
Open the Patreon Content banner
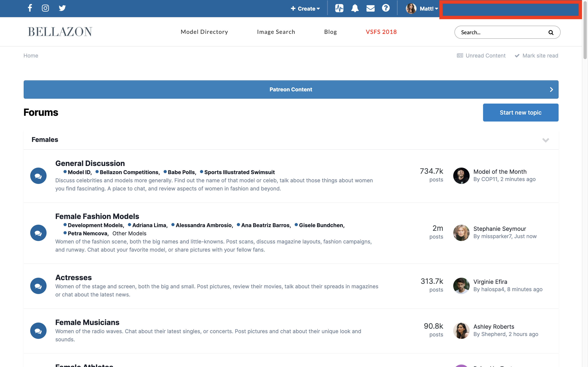(291, 89)
